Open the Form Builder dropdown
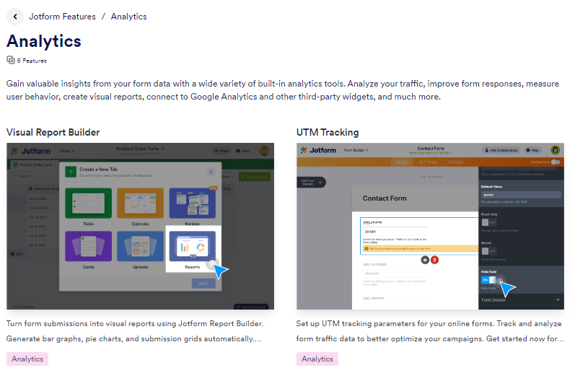Image resolution: width=588 pixels, height=381 pixels. 357,150
